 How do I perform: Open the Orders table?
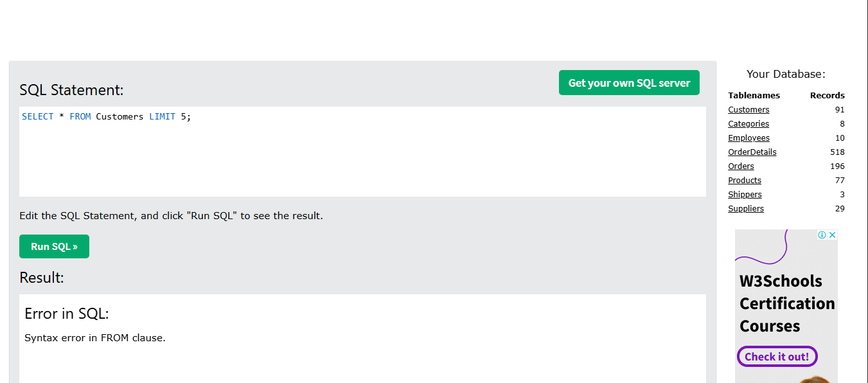tap(741, 166)
